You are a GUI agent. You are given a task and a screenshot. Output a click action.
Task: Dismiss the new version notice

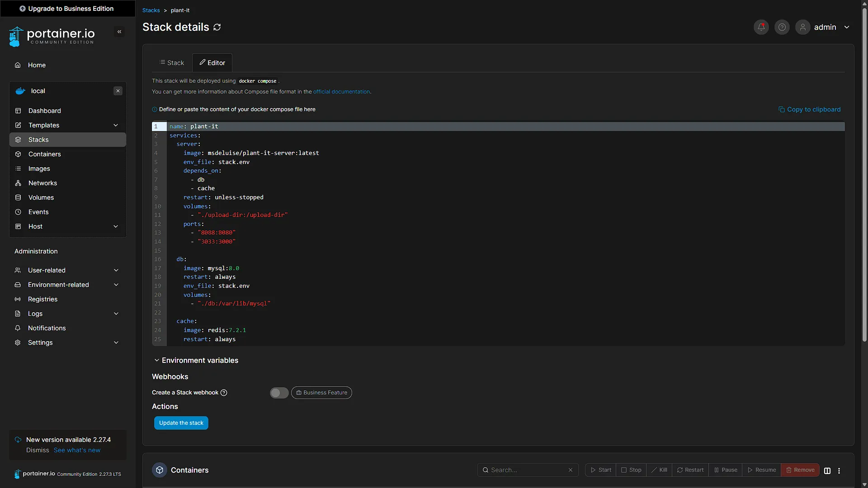pyautogui.click(x=38, y=450)
